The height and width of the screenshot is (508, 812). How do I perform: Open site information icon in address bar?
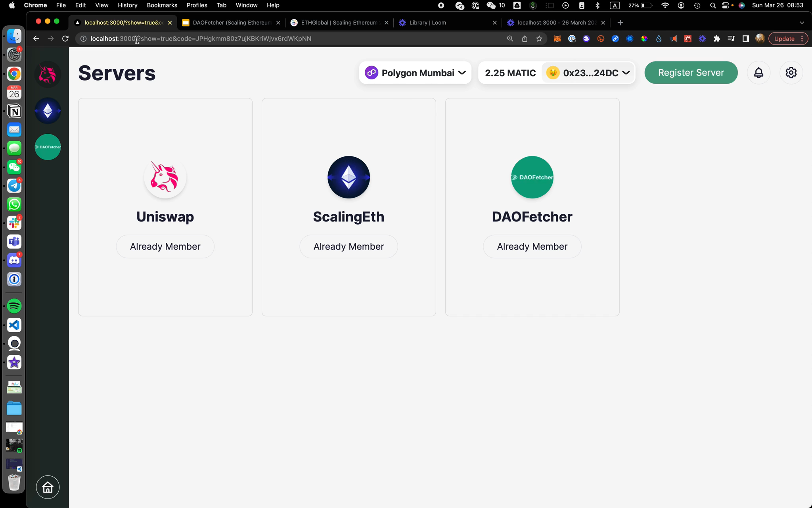click(x=83, y=38)
